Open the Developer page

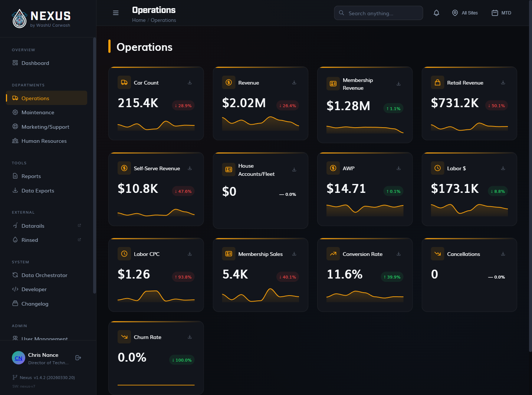point(47,289)
